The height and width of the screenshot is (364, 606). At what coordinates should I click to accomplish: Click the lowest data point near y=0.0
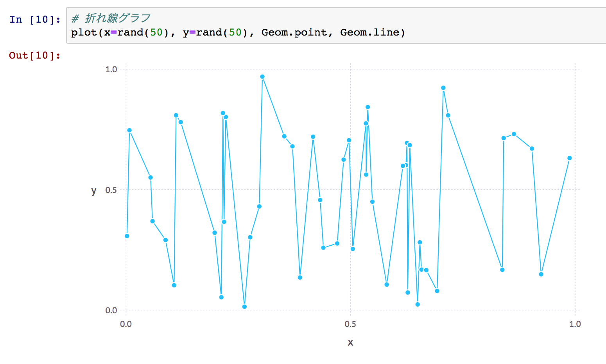click(244, 307)
